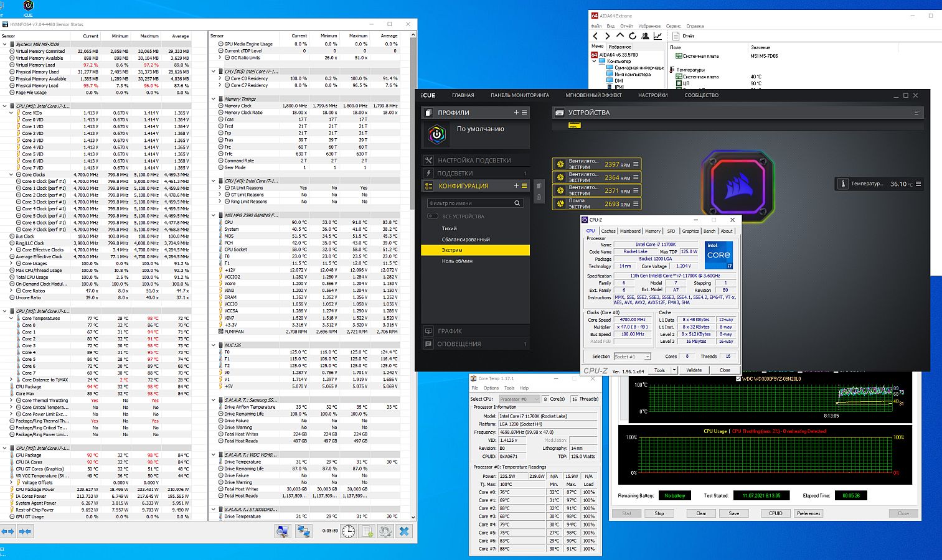Click Save button in stability test

[x=734, y=513]
